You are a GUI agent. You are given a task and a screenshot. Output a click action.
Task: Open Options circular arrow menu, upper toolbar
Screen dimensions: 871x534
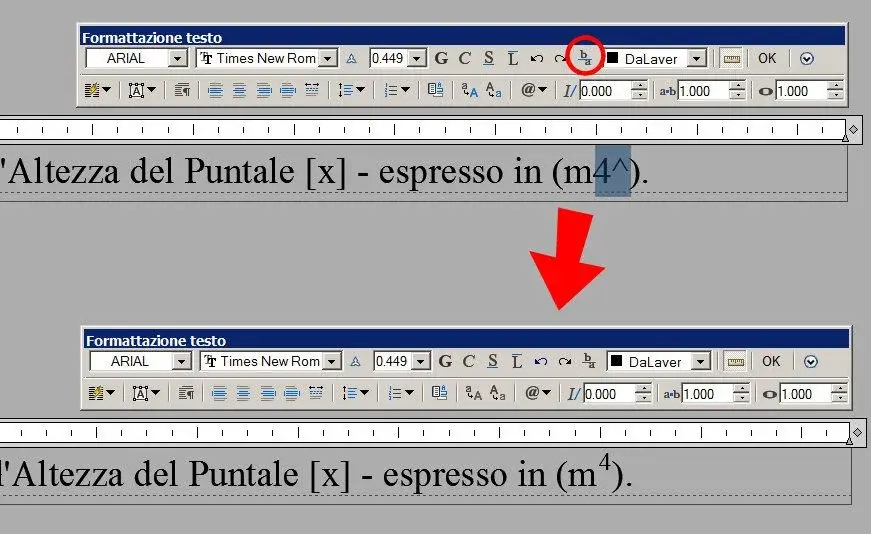pyautogui.click(x=807, y=58)
